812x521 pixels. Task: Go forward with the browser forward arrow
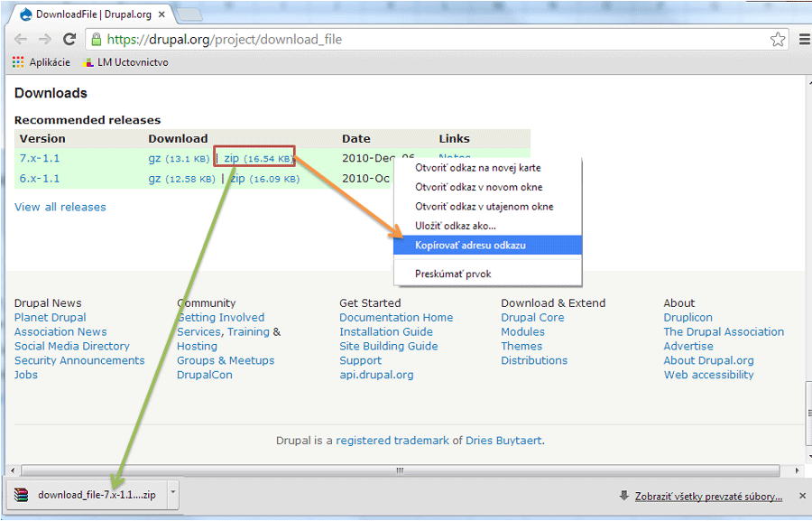coord(45,40)
